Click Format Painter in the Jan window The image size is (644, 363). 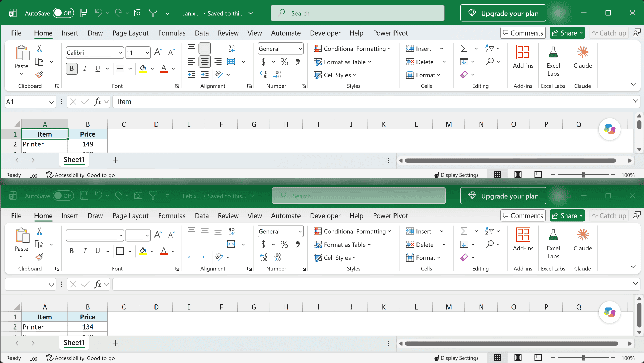(x=40, y=74)
